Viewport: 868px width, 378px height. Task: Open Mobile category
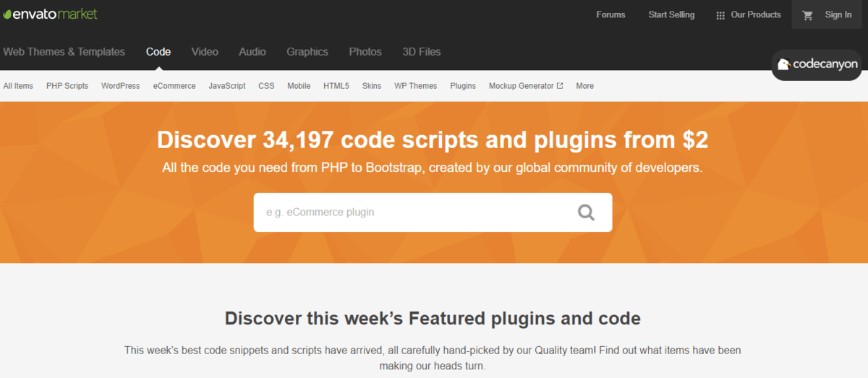pyautogui.click(x=299, y=85)
